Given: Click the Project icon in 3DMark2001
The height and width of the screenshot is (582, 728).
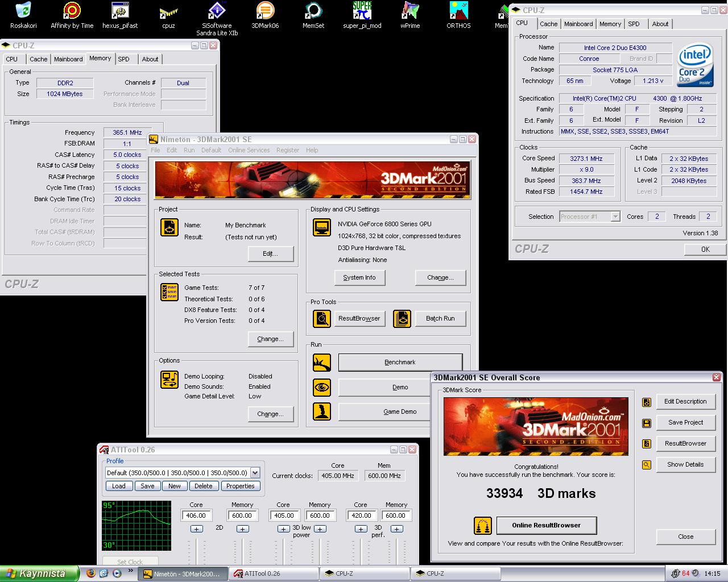Looking at the screenshot, I should pyautogui.click(x=169, y=227).
